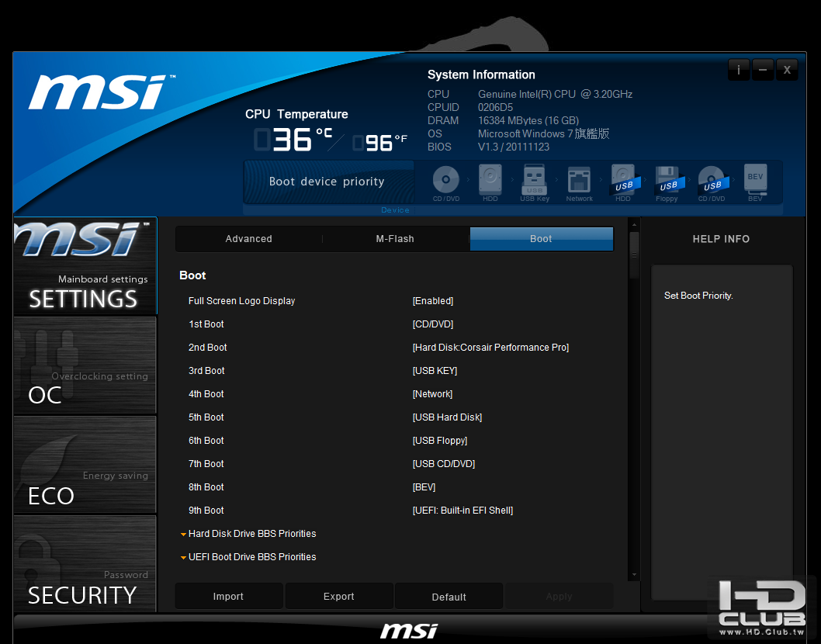Viewport: 821px width, 644px height.
Task: Open 9th Boot UEFI Built-in EFI Shell option
Action: pyautogui.click(x=462, y=511)
